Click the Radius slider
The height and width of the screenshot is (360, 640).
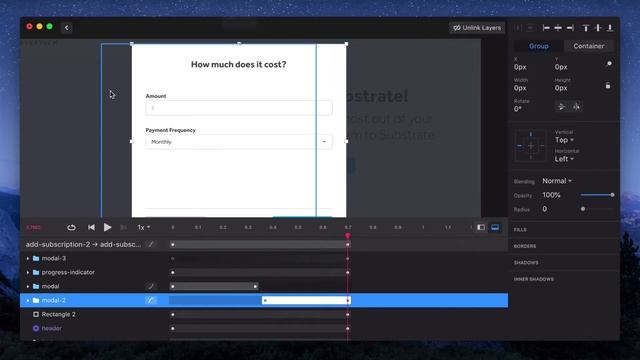click(597, 209)
